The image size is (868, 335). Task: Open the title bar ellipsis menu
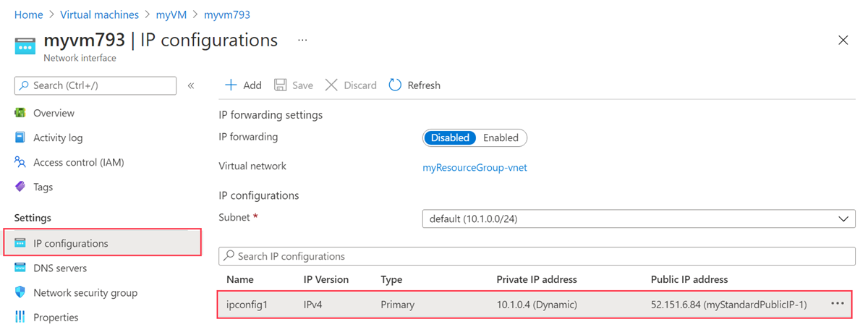302,41
